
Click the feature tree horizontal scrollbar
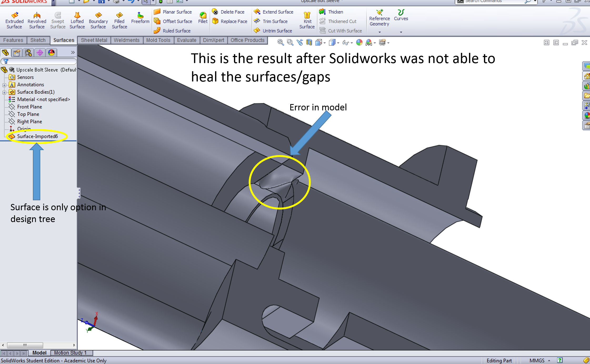pyautogui.click(x=25, y=345)
